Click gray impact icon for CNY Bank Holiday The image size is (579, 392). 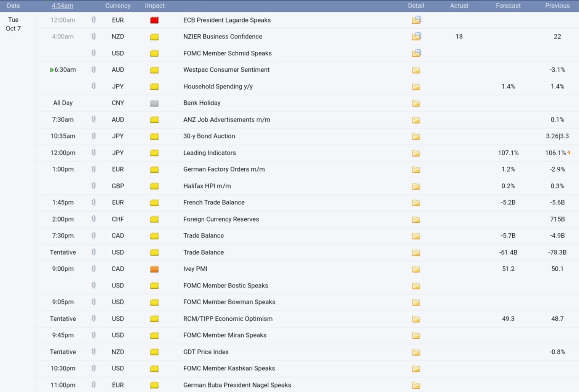(x=154, y=103)
